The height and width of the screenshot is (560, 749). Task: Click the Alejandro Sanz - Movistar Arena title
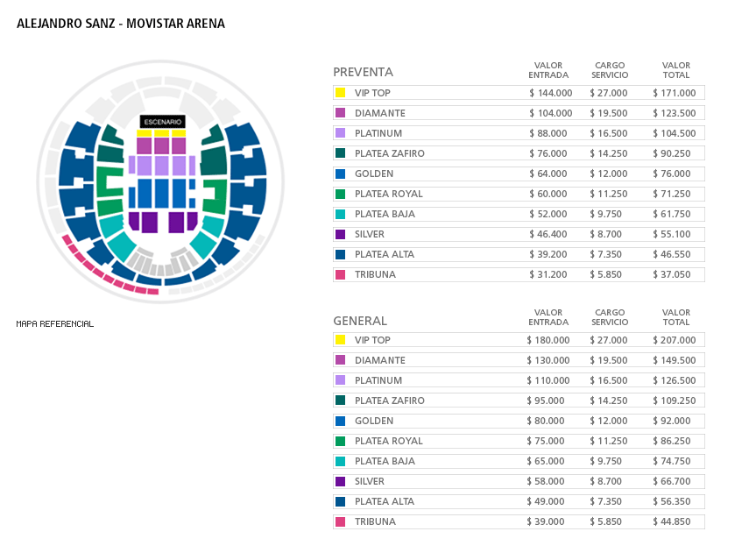click(x=121, y=24)
